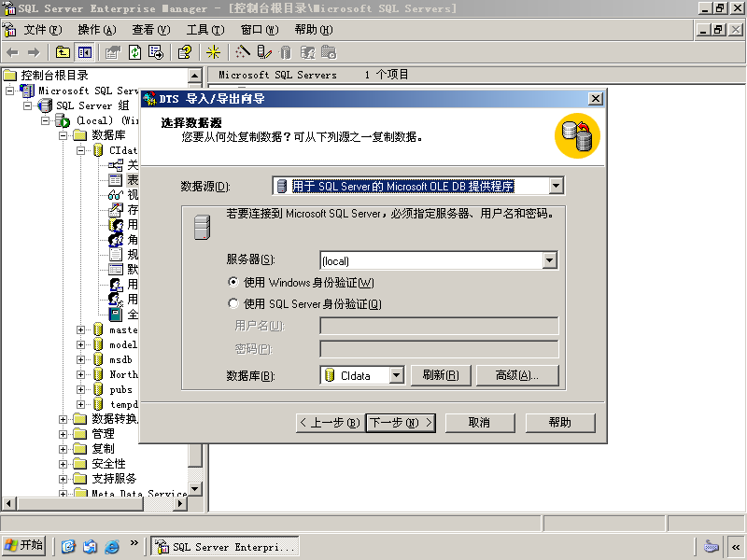
Task: Click the Properties toolbar icon
Action: (x=113, y=52)
